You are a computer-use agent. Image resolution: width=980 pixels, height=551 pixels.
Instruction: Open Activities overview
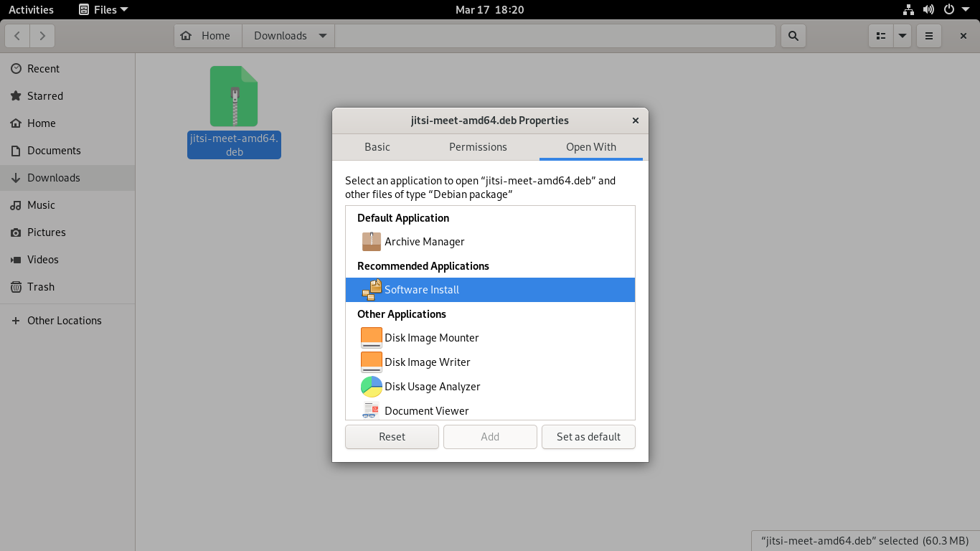31,9
